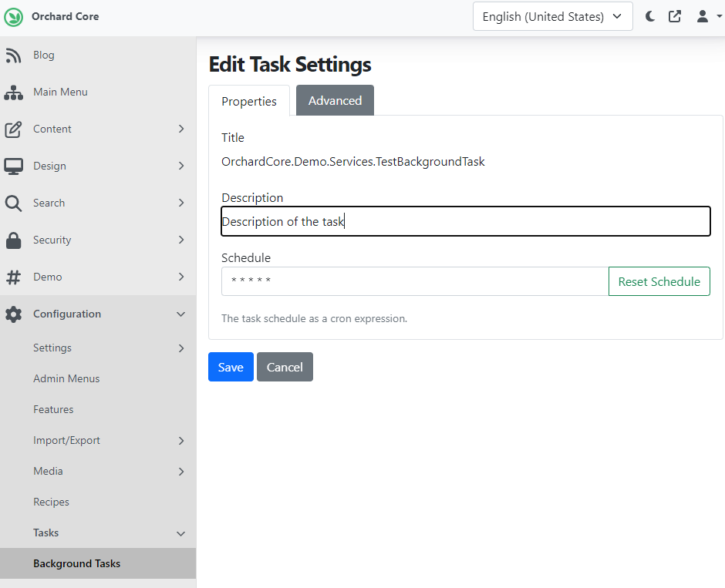The height and width of the screenshot is (588, 725).
Task: Click the Import/Export label in sidebar
Action: (x=66, y=440)
